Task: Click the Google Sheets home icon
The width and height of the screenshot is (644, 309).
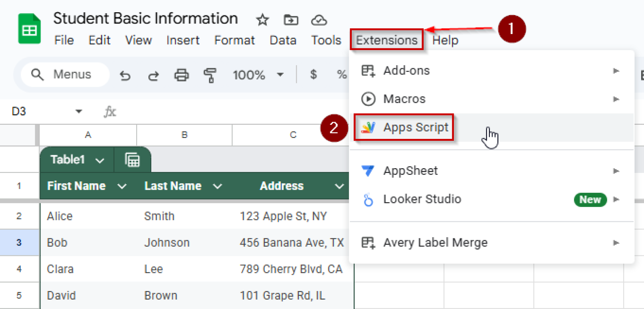Action: tap(29, 29)
